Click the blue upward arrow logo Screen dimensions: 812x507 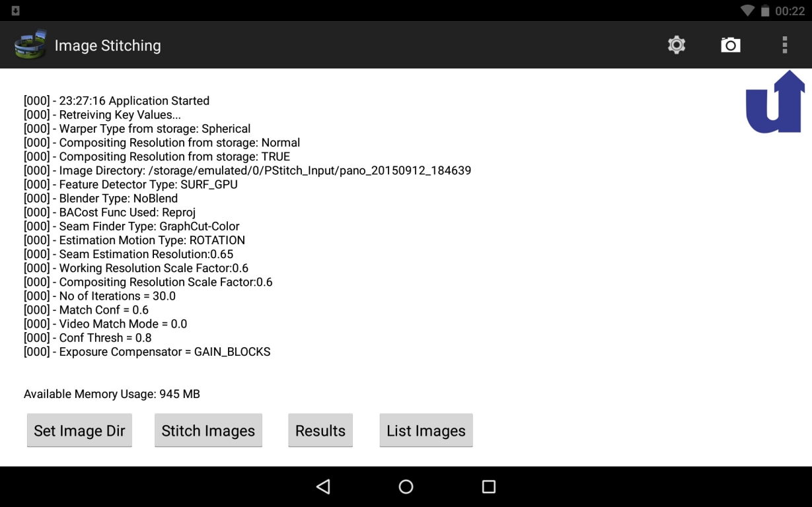click(x=776, y=102)
